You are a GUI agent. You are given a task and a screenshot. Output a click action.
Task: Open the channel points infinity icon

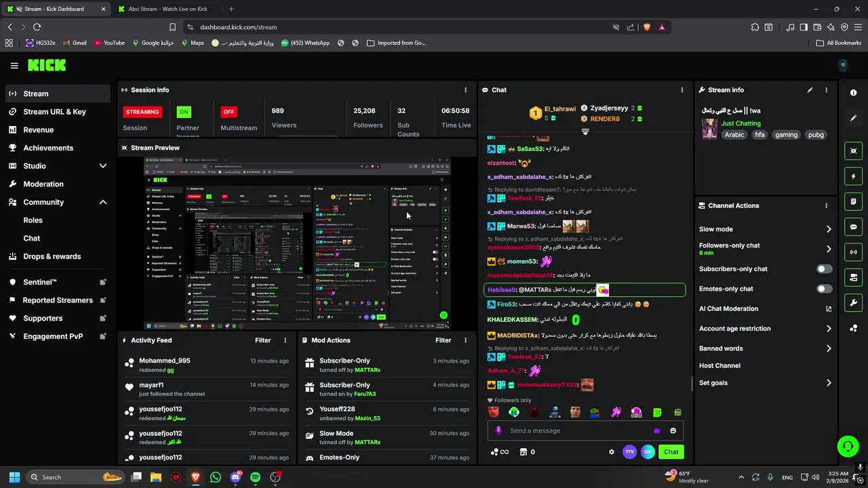click(499, 452)
